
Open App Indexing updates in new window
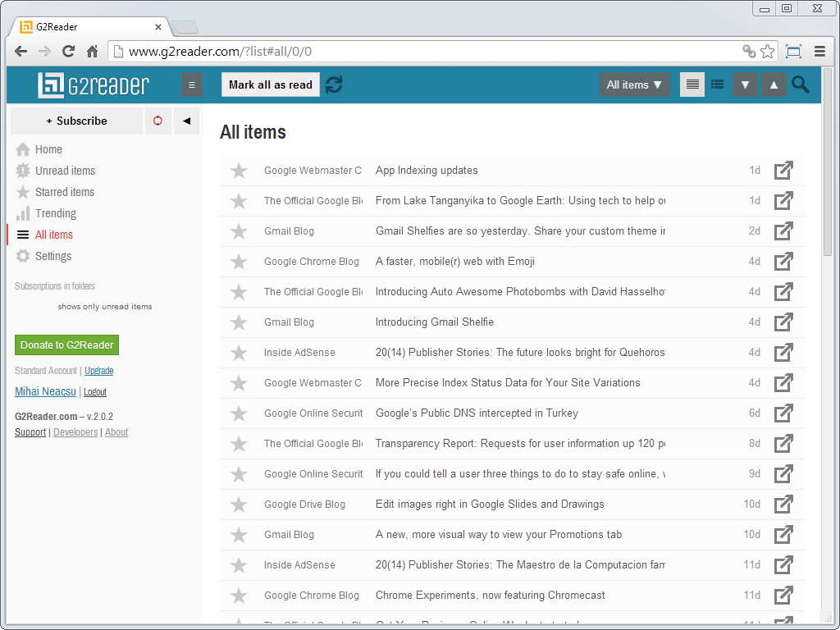(x=783, y=171)
